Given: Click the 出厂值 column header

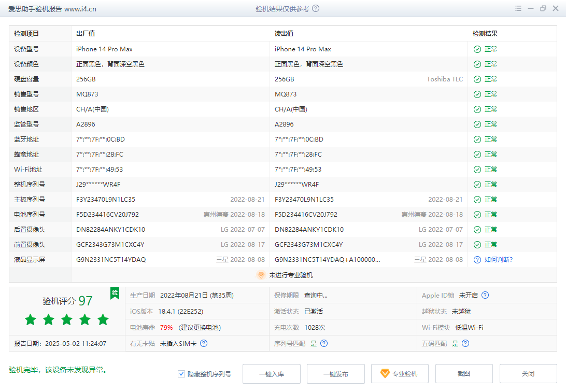Looking at the screenshot, I should (x=86, y=34).
